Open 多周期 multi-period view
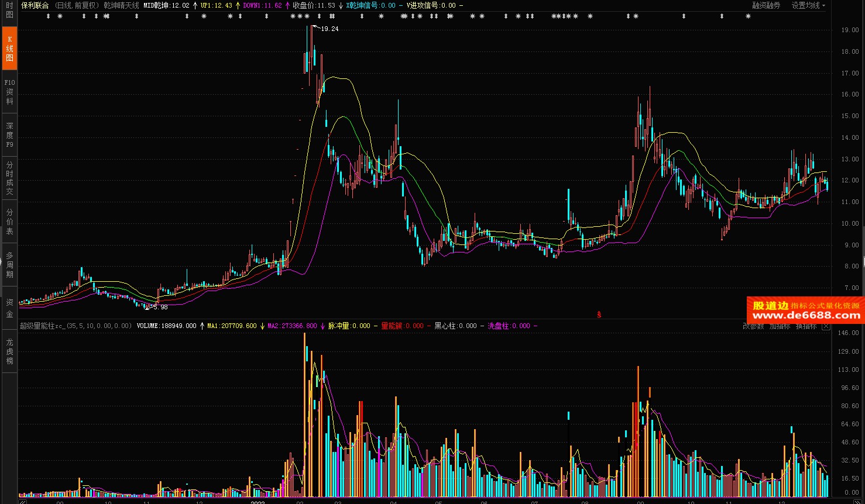The height and width of the screenshot is (504, 865). [9, 265]
